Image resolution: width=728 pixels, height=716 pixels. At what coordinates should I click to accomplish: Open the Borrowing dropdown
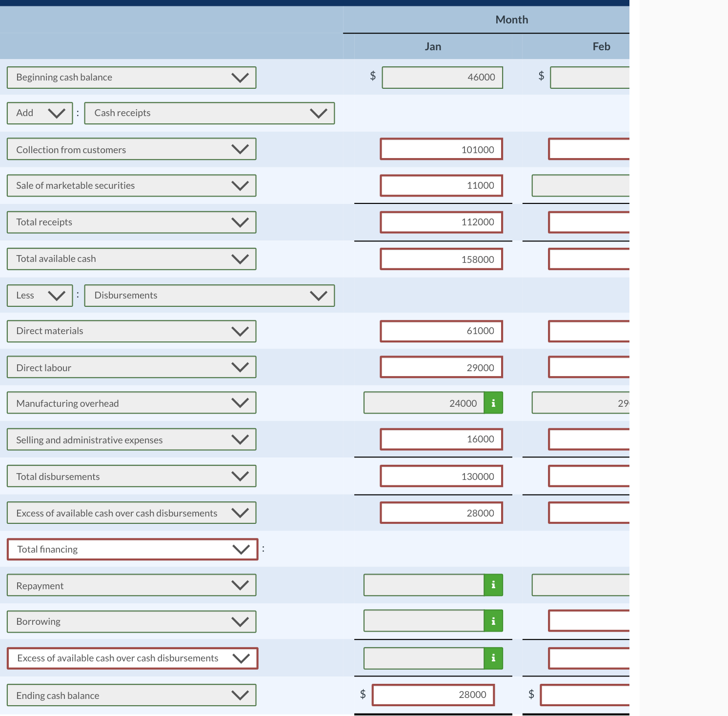(132, 622)
